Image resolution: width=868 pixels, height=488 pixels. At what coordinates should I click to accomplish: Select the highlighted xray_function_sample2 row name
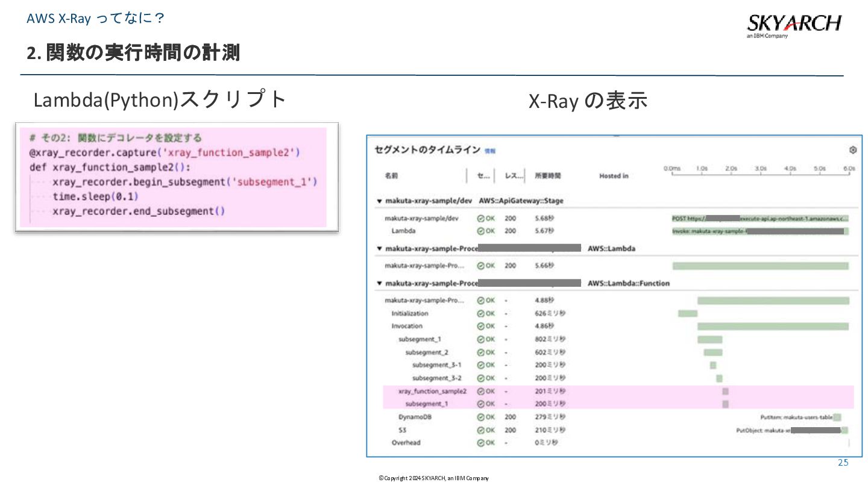tap(432, 391)
